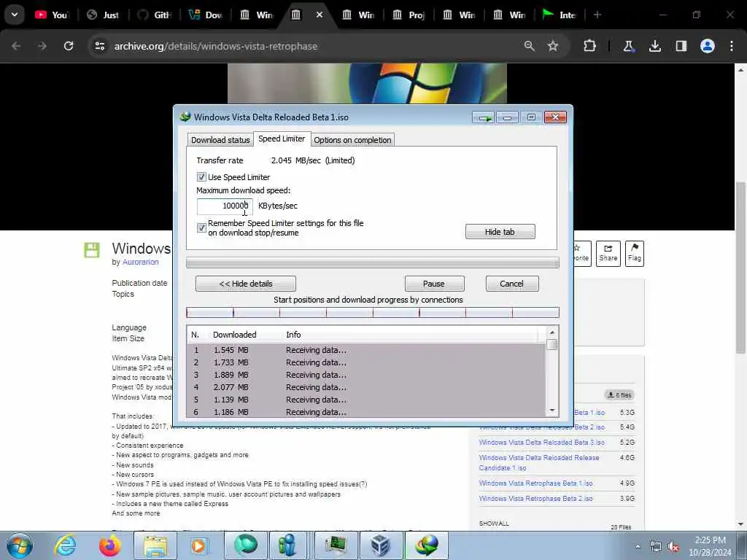Go forward in browser history
Image resolution: width=747 pixels, height=560 pixels.
pos(42,46)
